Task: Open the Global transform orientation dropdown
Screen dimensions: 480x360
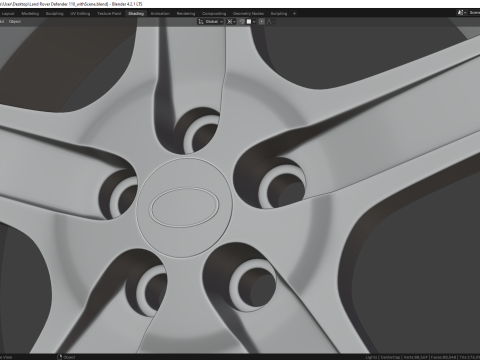Action: (211, 22)
